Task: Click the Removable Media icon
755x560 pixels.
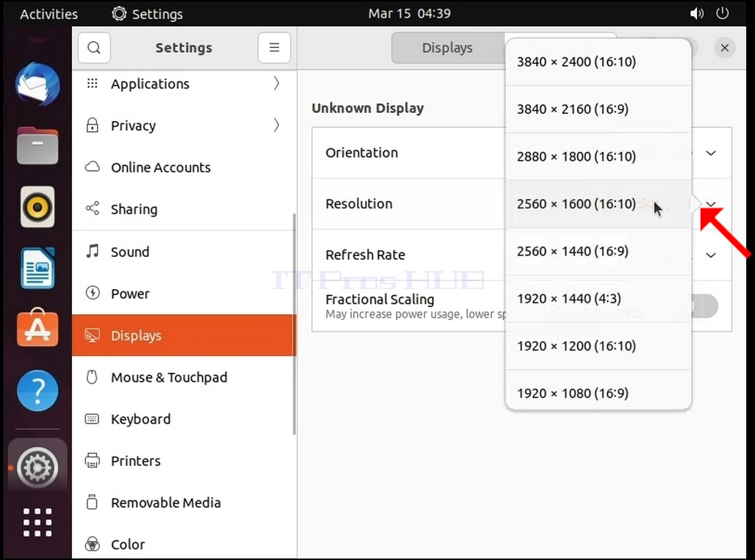Action: (x=92, y=502)
